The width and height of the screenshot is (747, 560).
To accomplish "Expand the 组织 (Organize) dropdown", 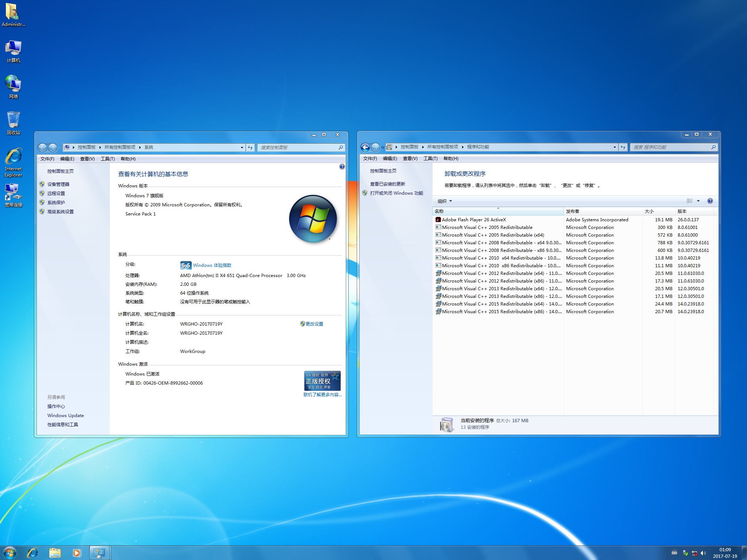I will [x=445, y=201].
